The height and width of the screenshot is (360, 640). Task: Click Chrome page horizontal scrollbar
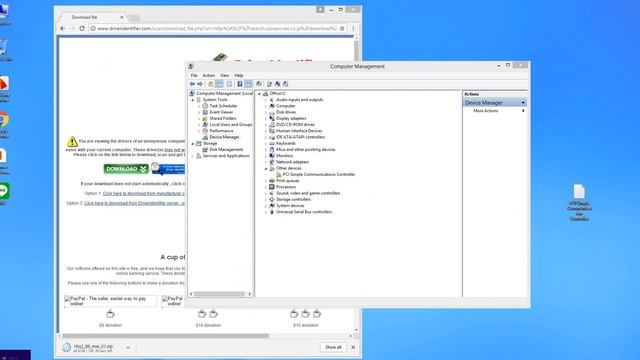(x=165, y=336)
